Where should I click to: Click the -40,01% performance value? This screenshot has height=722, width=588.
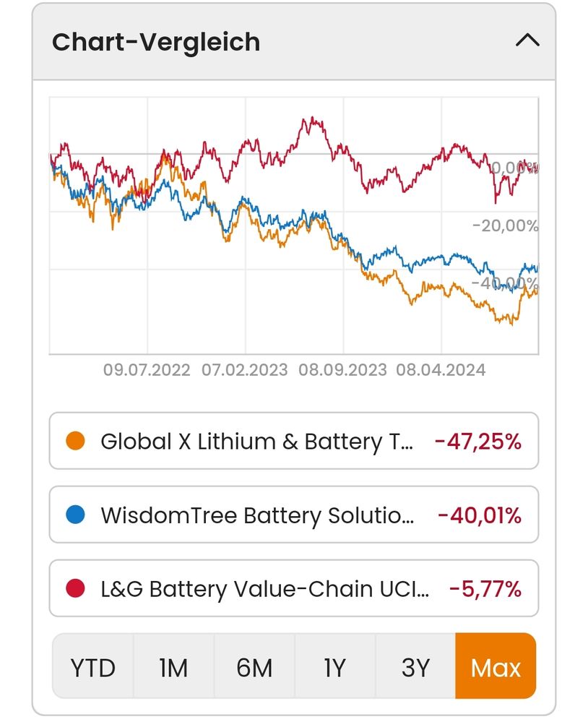pos(480,515)
